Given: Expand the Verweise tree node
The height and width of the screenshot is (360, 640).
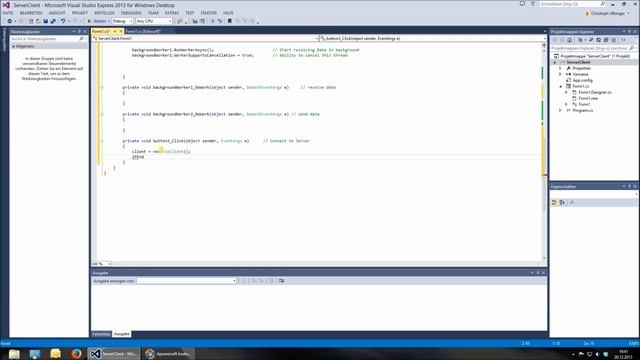Looking at the screenshot, I should tap(560, 74).
